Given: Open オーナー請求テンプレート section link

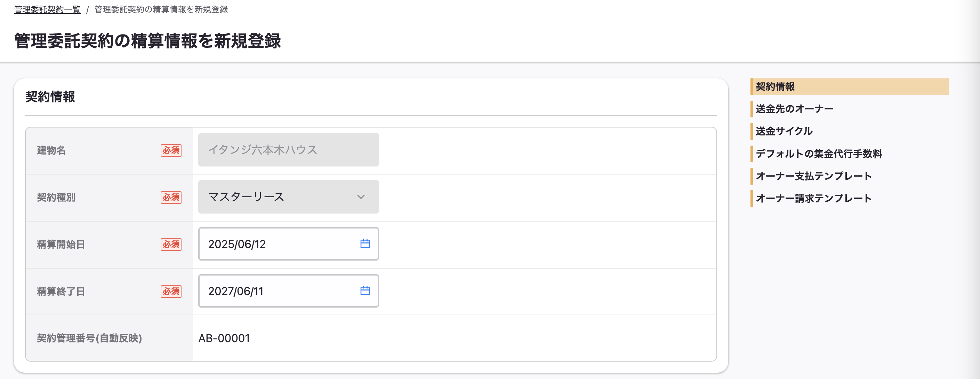Looking at the screenshot, I should tap(813, 199).
